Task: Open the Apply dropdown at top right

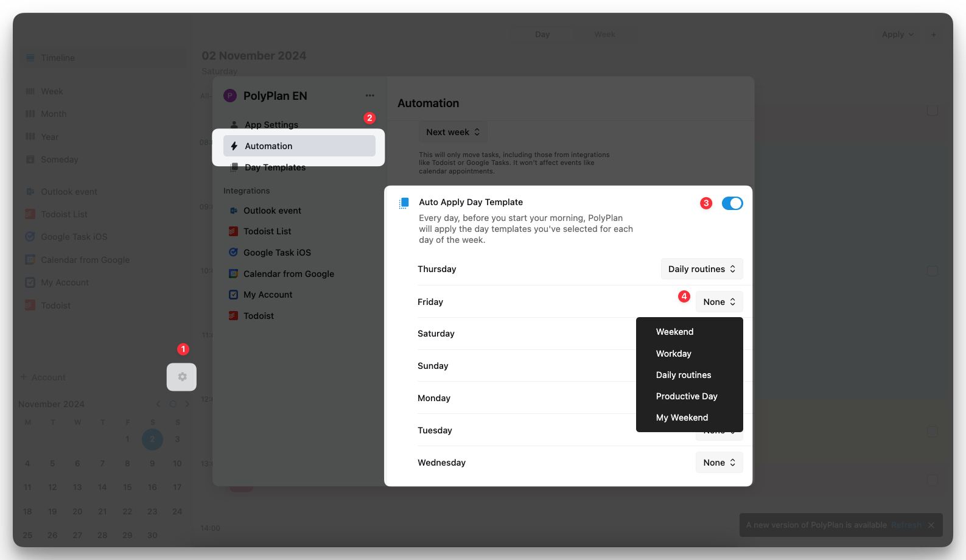Action: [x=898, y=35]
